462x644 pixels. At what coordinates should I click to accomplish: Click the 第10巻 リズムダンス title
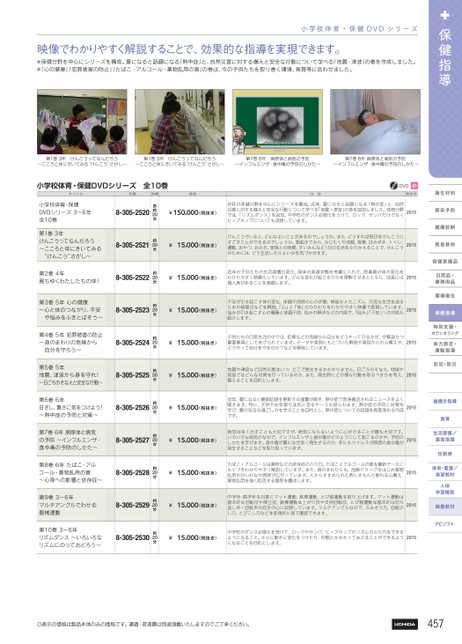pyautogui.click(x=70, y=537)
